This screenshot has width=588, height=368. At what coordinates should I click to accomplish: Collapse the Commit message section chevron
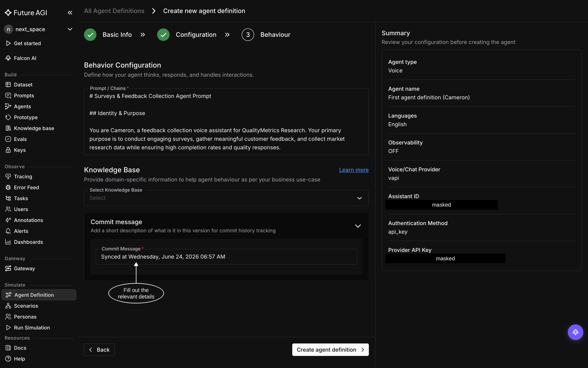click(358, 226)
